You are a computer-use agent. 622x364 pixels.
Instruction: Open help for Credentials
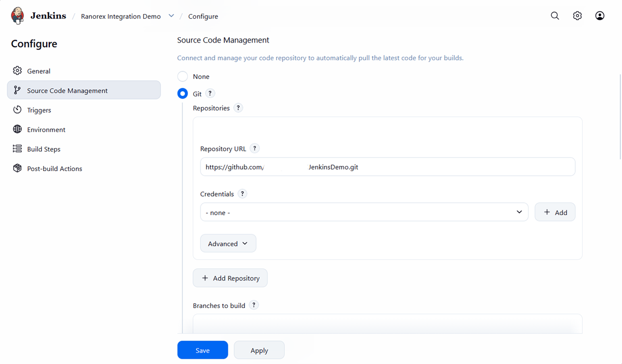tap(242, 194)
